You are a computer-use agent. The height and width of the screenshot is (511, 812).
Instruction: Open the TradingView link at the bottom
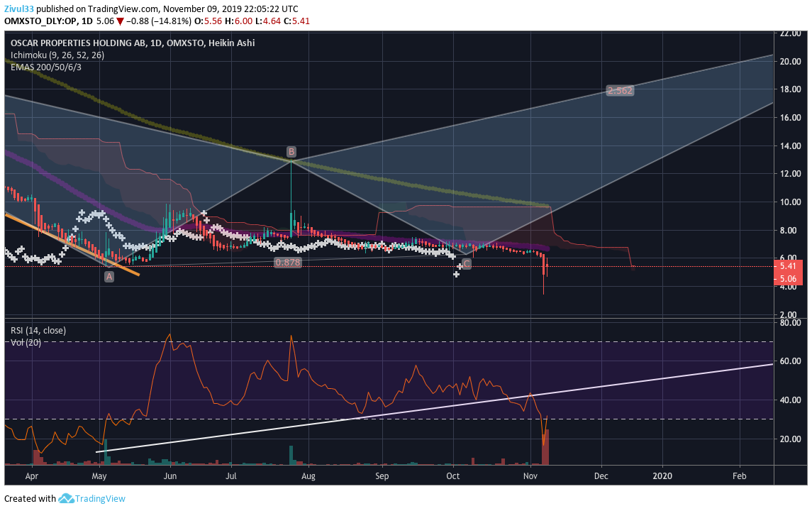pos(100,498)
